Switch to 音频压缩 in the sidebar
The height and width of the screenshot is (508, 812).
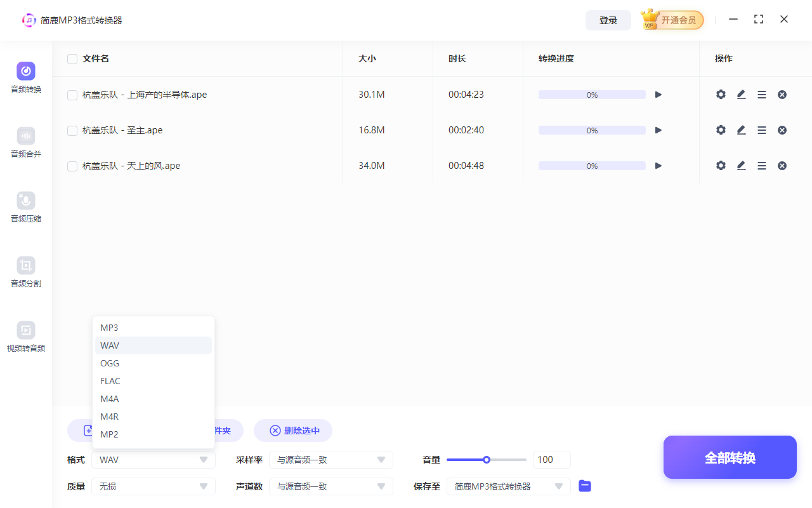[x=25, y=208]
